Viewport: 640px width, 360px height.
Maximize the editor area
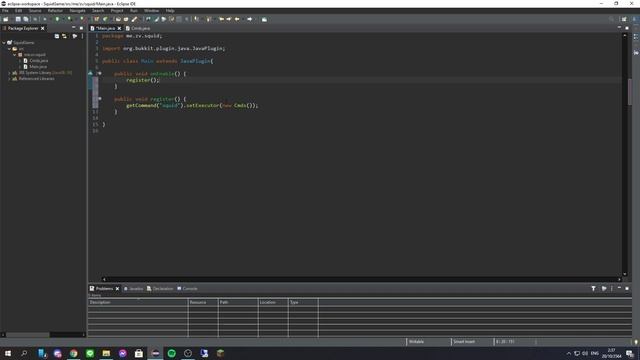pyautogui.click(x=627, y=28)
